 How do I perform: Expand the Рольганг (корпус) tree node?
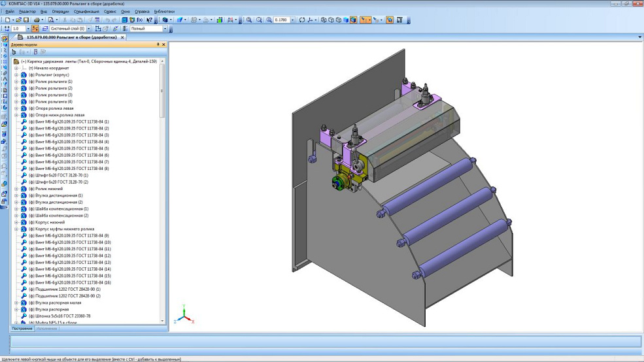pos(16,74)
